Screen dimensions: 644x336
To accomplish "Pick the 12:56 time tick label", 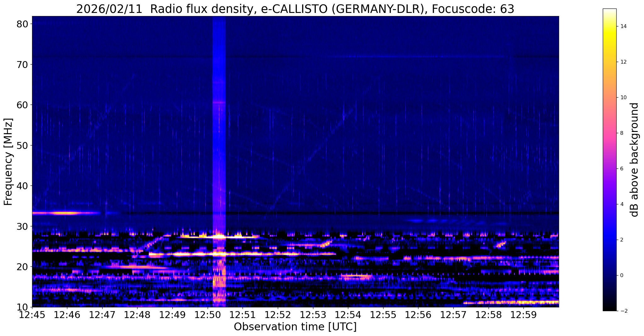I will coord(418,315).
